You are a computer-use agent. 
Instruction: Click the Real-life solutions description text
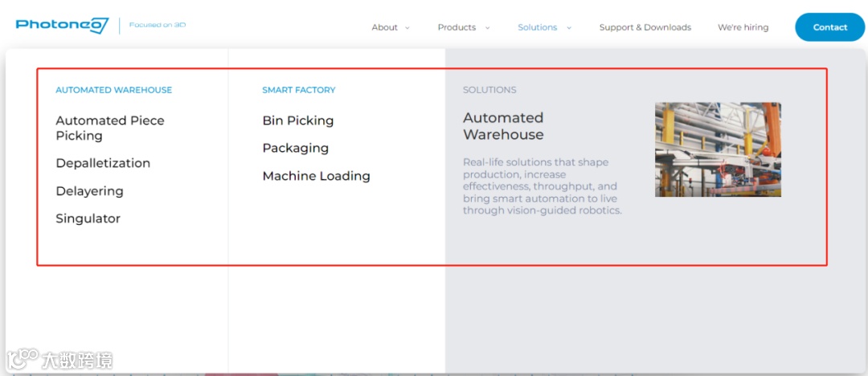pyautogui.click(x=542, y=186)
